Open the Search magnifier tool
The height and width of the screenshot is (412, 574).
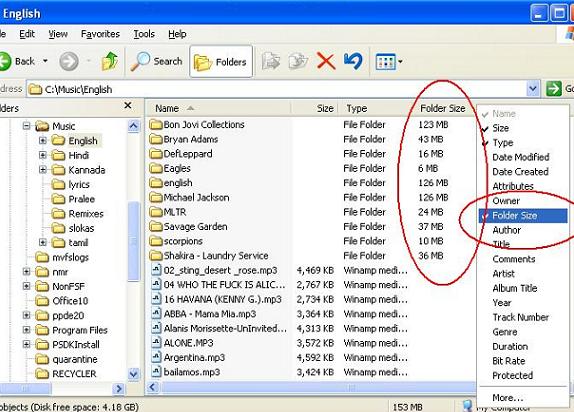(x=157, y=61)
